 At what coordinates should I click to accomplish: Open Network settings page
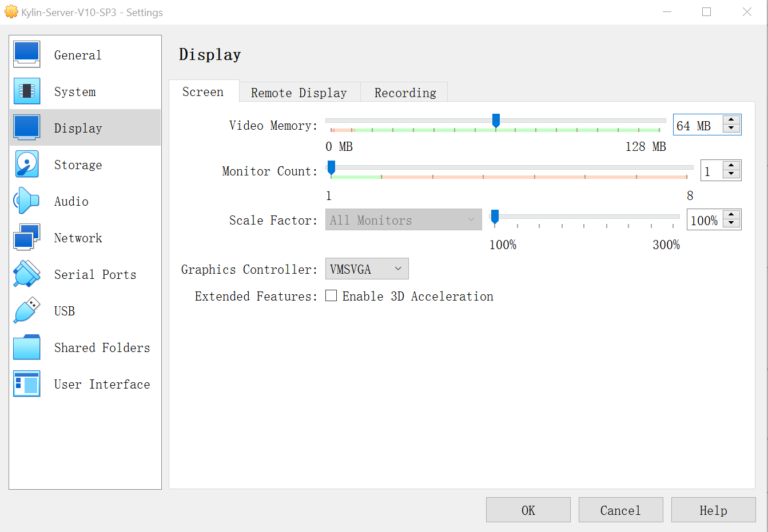pyautogui.click(x=85, y=237)
